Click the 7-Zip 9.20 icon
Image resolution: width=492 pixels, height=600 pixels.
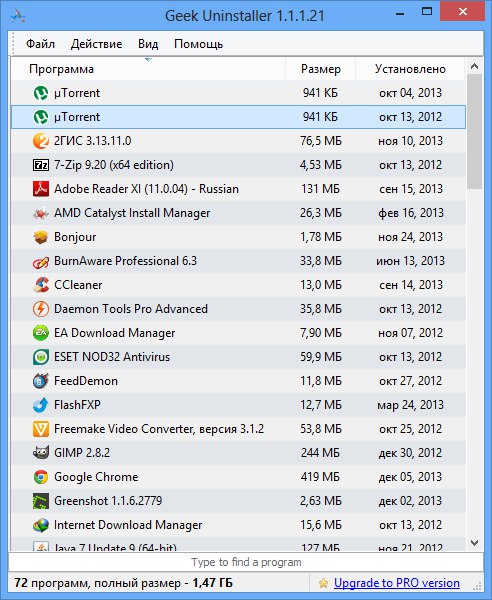click(x=41, y=165)
